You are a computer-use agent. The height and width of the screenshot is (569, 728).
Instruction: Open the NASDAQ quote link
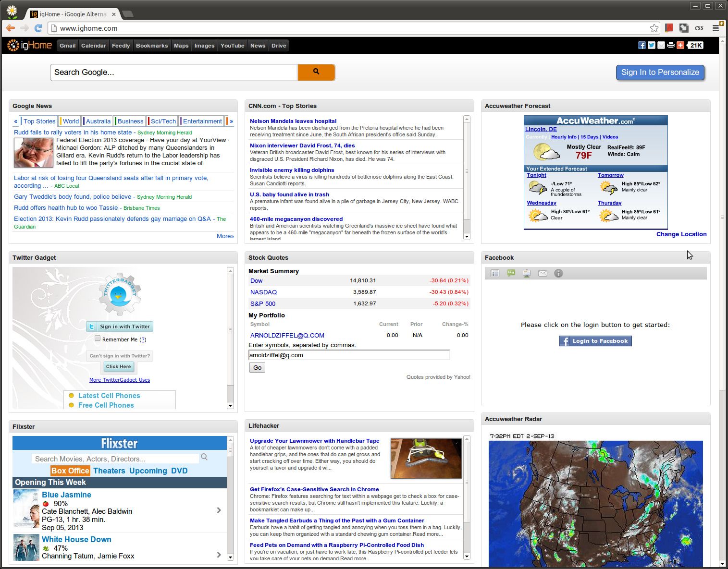click(263, 292)
